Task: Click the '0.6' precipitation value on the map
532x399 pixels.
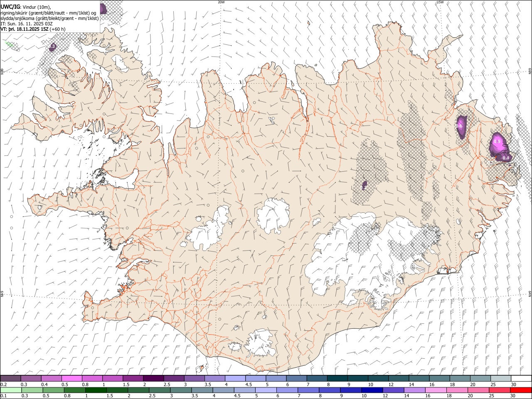Action: [x=459, y=126]
